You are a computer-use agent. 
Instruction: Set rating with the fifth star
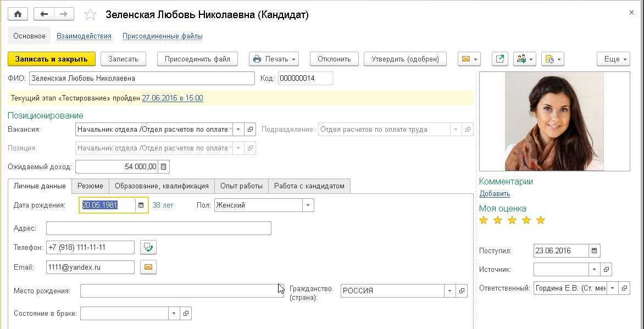pyautogui.click(x=541, y=220)
